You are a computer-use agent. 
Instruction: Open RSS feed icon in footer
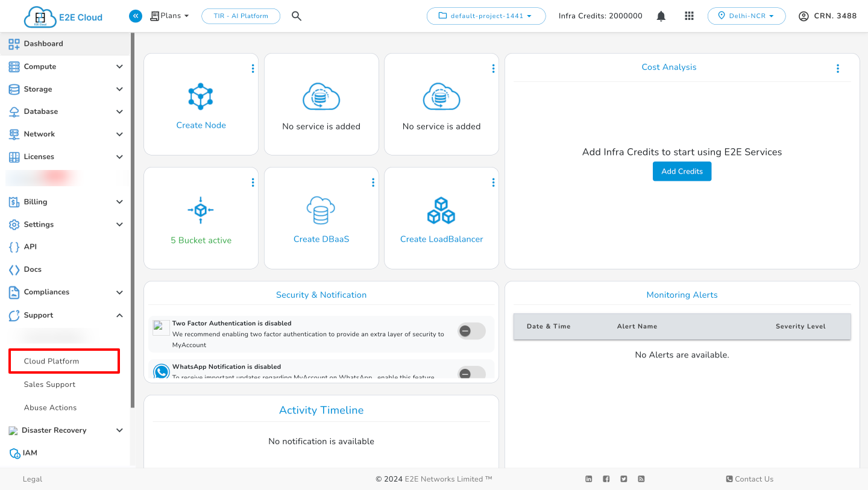pyautogui.click(x=641, y=479)
